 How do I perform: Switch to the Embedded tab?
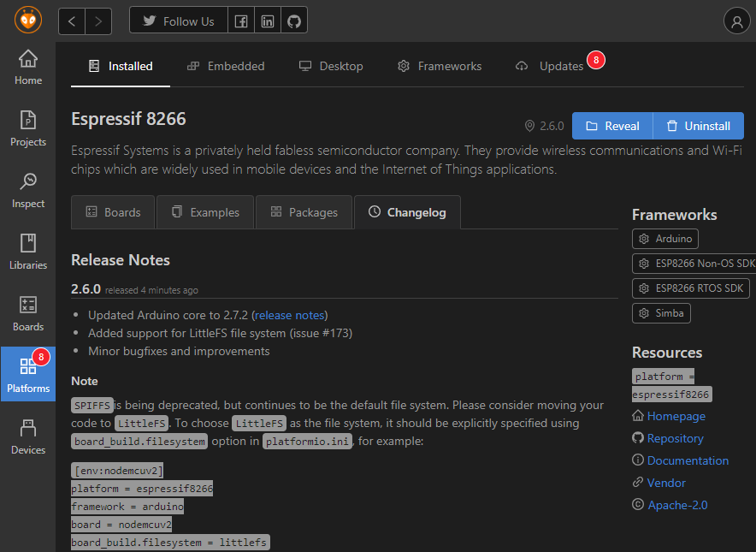point(226,66)
